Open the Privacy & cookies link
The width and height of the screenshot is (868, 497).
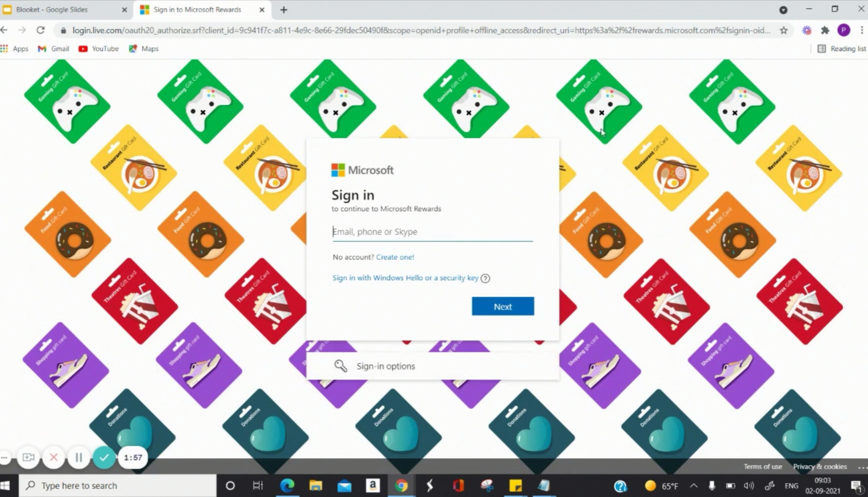(820, 467)
